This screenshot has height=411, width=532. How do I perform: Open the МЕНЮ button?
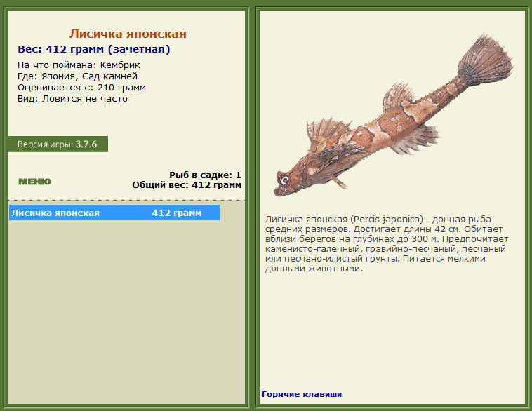34,182
